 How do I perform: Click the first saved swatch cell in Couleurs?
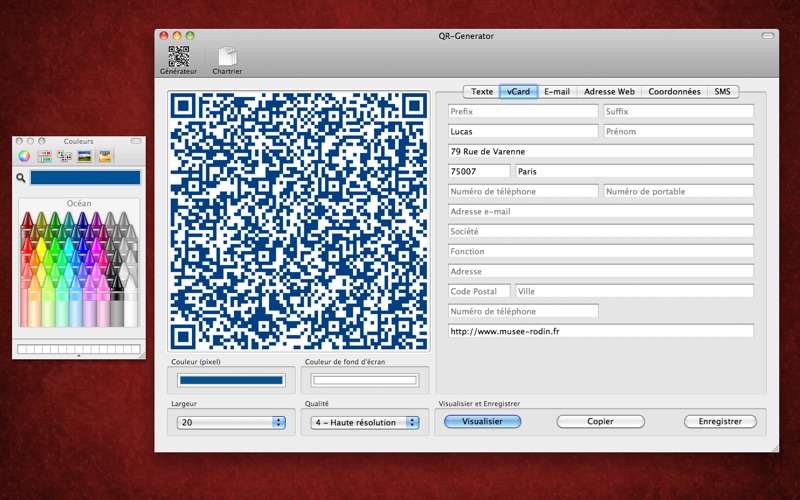pyautogui.click(x=21, y=349)
